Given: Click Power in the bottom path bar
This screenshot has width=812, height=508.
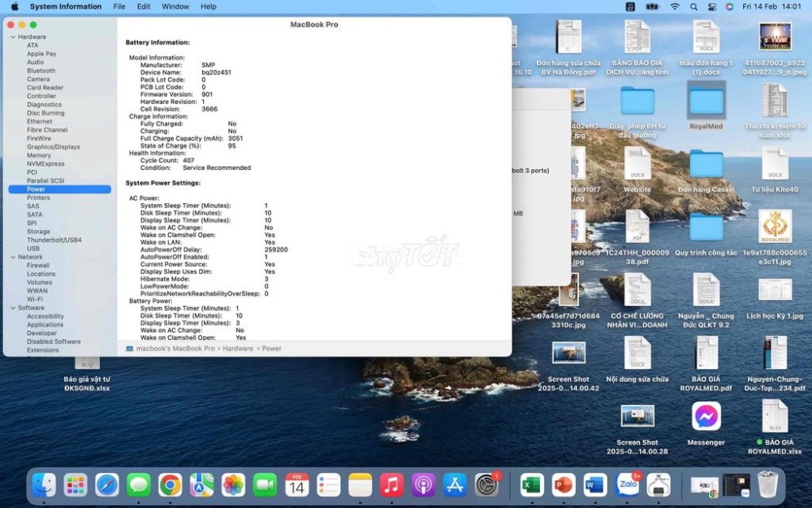Looking at the screenshot, I should 272,349.
